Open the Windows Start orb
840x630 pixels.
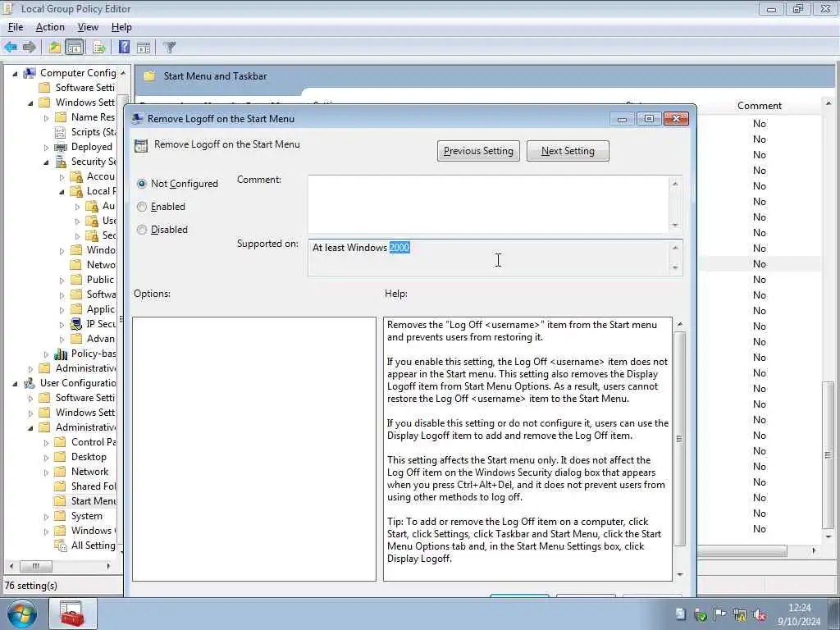(21, 614)
